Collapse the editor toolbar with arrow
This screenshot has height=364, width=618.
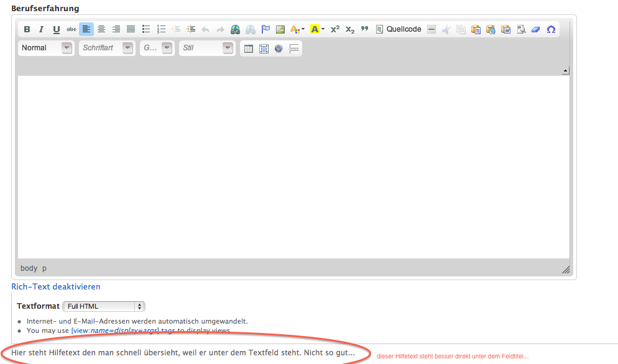tap(565, 71)
